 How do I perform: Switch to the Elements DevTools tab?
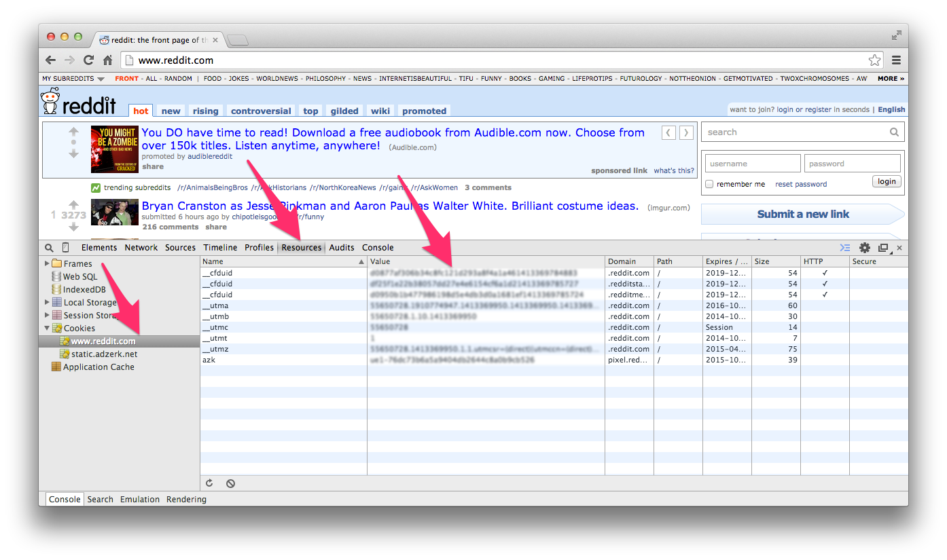click(99, 248)
